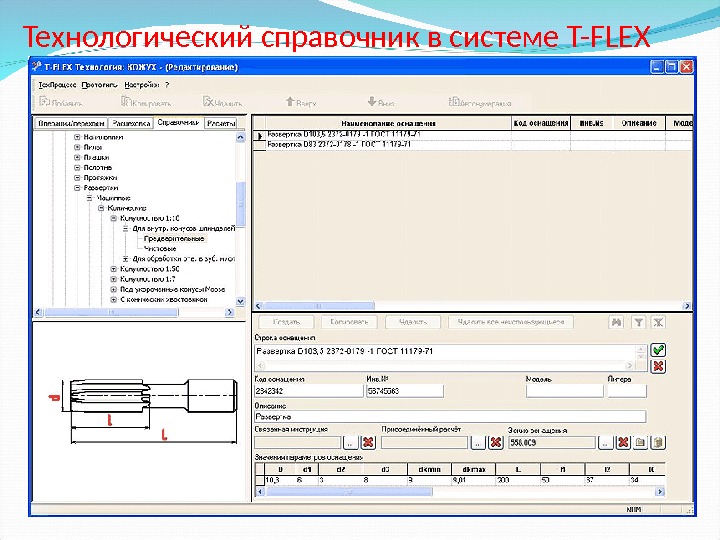Collapse the Конические tree node
Viewport: 720px width, 540px height.
pos(101,208)
